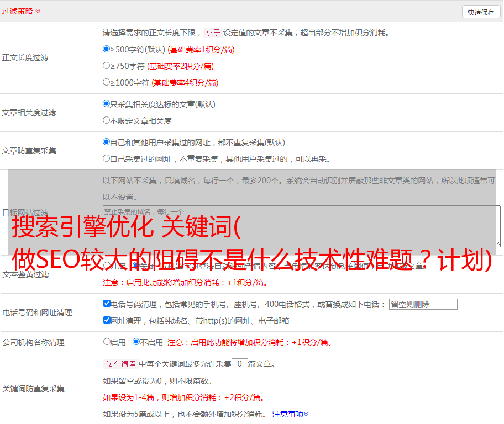Click the 电话号码和网址清理 row label
The width and height of the screenshot is (504, 424).
[x=37, y=312]
